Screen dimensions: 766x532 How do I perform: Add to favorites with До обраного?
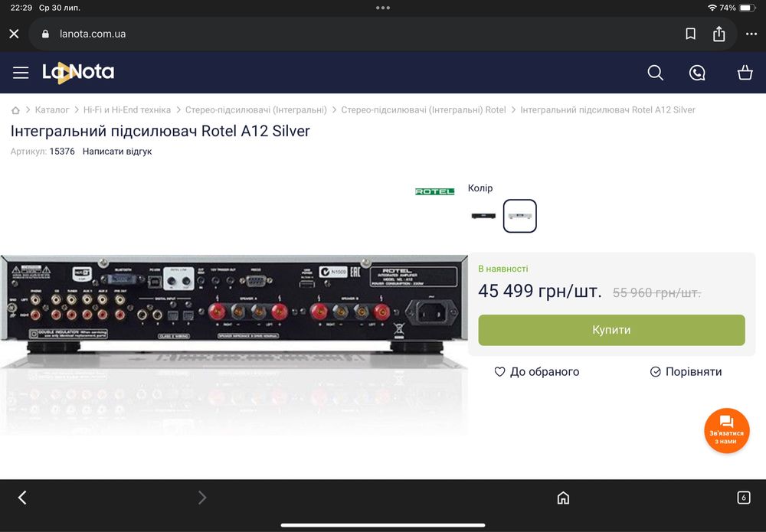pos(537,372)
